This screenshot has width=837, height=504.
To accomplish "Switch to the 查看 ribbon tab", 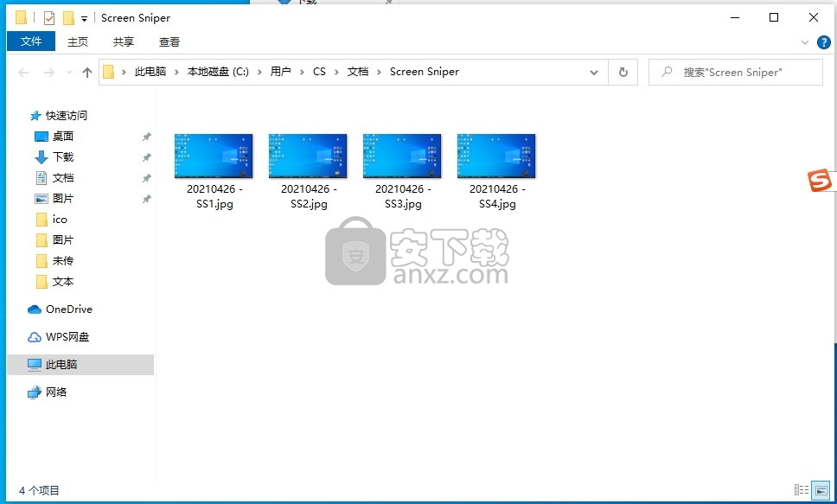I will [169, 41].
